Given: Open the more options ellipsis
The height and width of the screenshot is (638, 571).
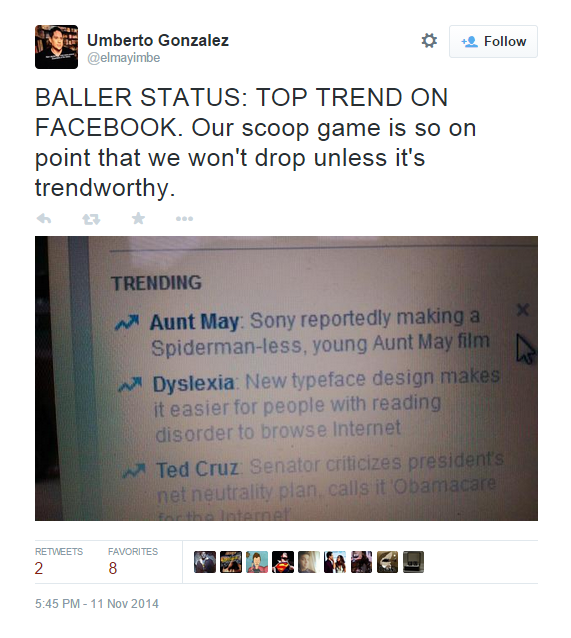Looking at the screenshot, I should pyautogui.click(x=184, y=219).
